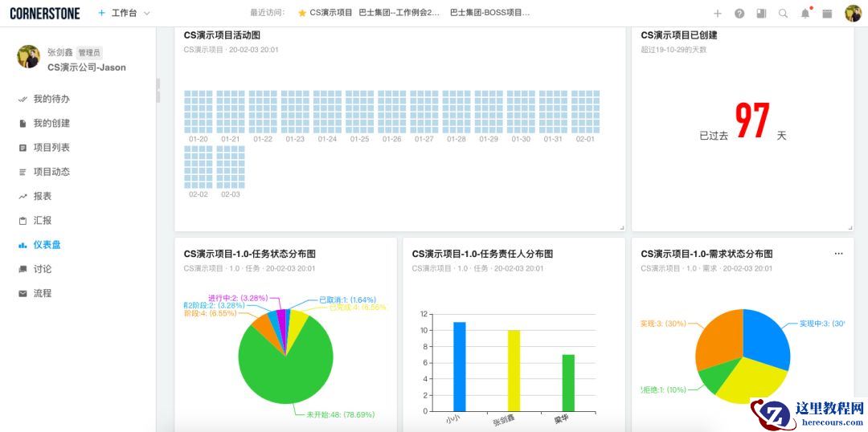Go to 流程 in sidebar

tap(43, 293)
